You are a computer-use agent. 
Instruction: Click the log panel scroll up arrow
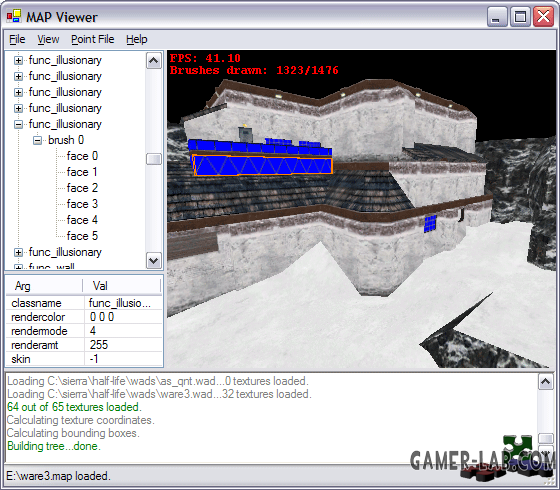[545, 382]
